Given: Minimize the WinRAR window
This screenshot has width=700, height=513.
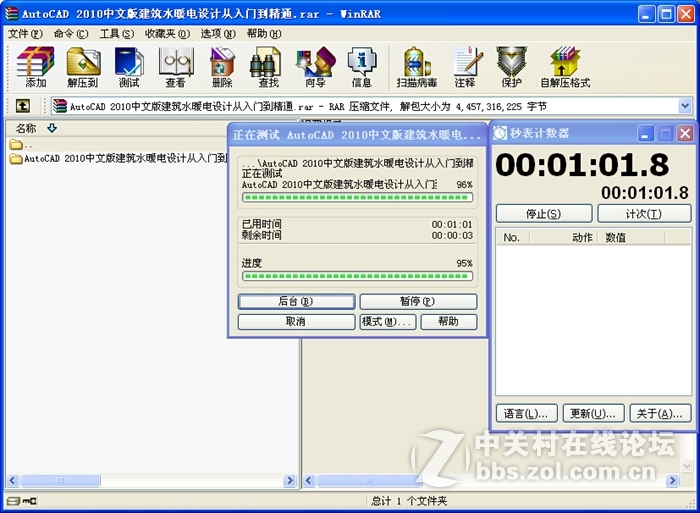Looking at the screenshot, I should click(x=646, y=14).
